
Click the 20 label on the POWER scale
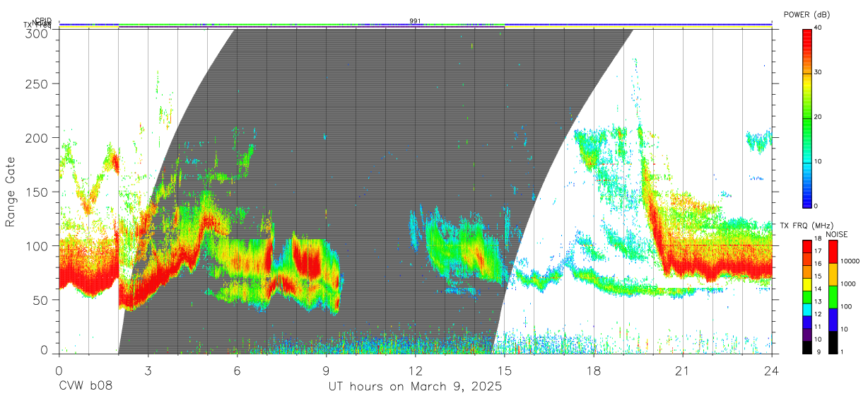817,117
